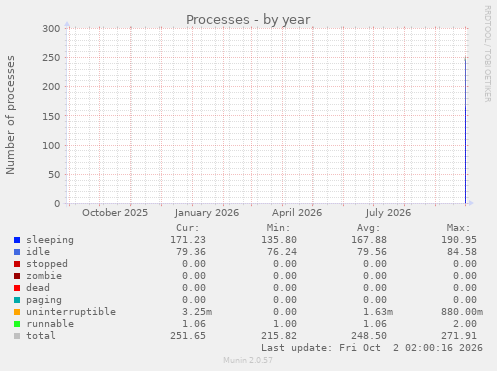Click total maximum value 271.91
This screenshot has height=371, width=497.
459,336
